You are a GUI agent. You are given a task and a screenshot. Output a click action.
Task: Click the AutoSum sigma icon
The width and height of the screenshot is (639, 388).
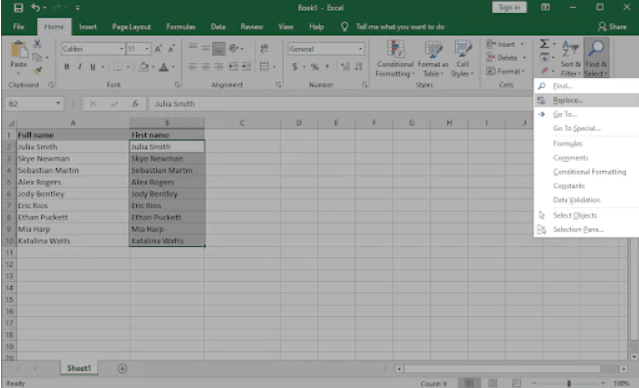(544, 44)
